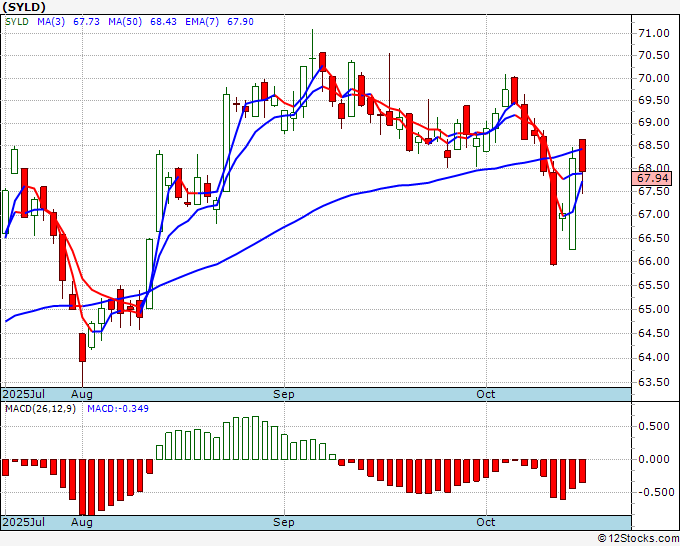Click the 69.50 price axis label
The width and height of the screenshot is (680, 546).
pyautogui.click(x=654, y=101)
